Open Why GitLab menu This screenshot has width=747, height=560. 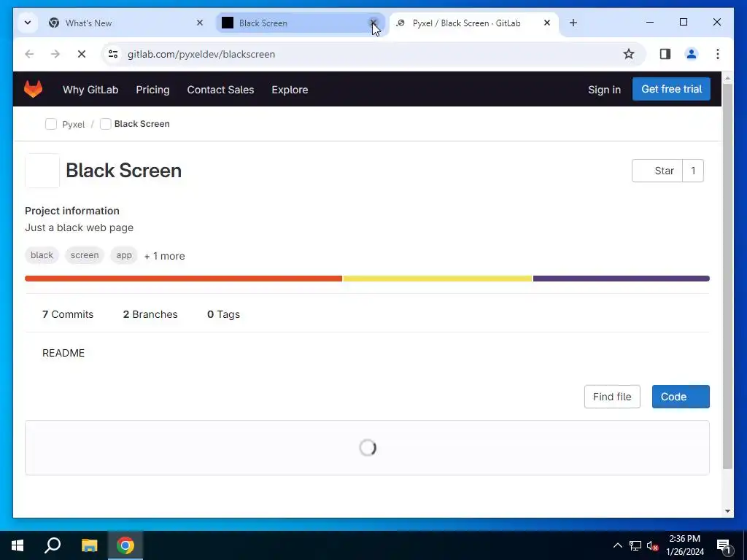click(90, 90)
